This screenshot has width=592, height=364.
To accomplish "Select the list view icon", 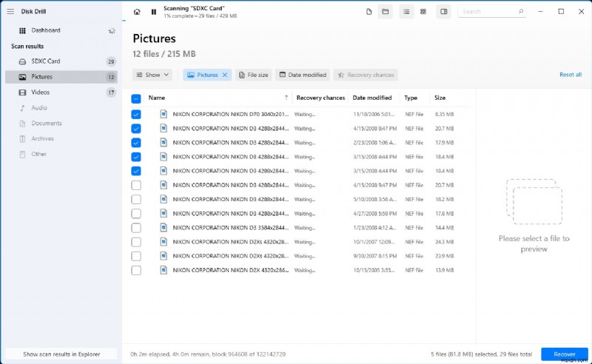I will coord(406,12).
